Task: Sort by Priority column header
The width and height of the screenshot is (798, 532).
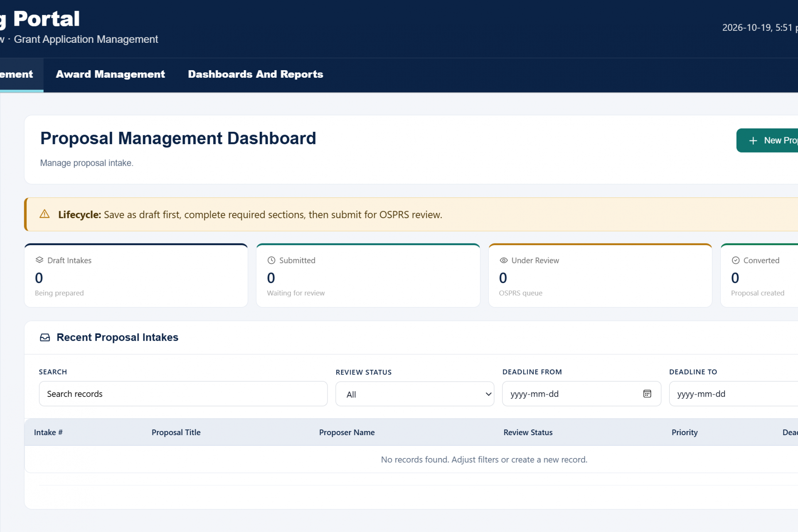Action: pyautogui.click(x=685, y=432)
